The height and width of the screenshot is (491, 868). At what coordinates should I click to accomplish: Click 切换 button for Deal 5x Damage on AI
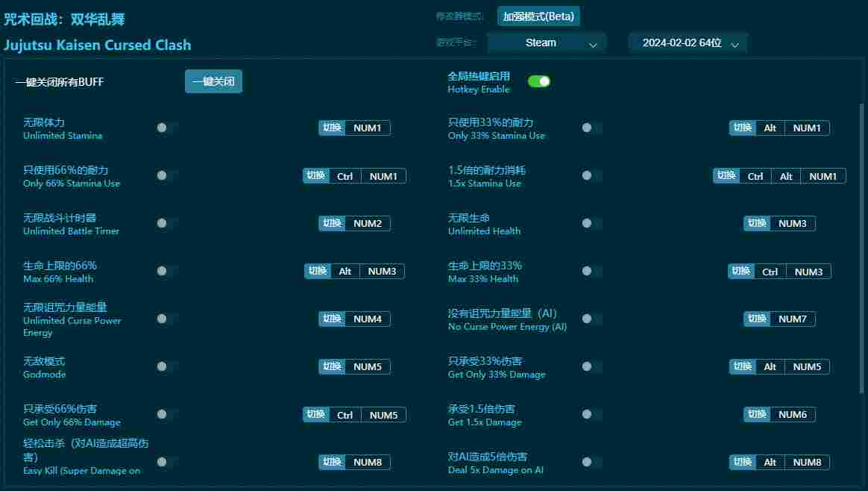[x=742, y=462]
